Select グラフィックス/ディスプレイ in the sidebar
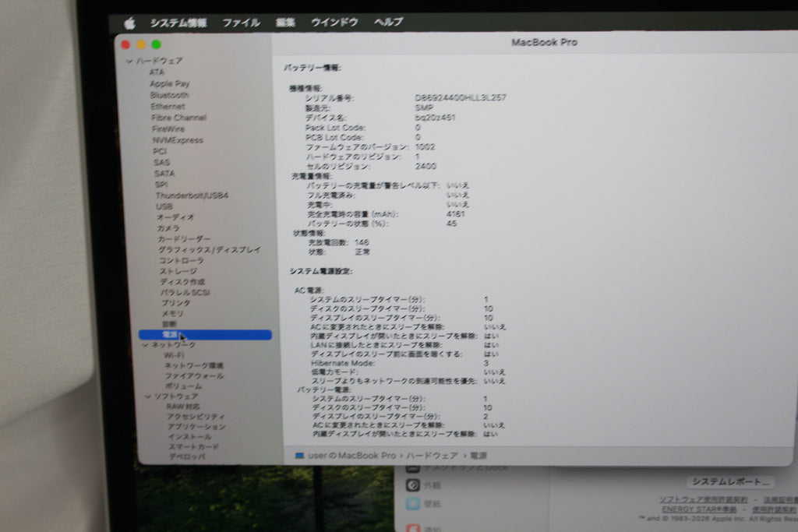798x532 pixels. coord(209,250)
